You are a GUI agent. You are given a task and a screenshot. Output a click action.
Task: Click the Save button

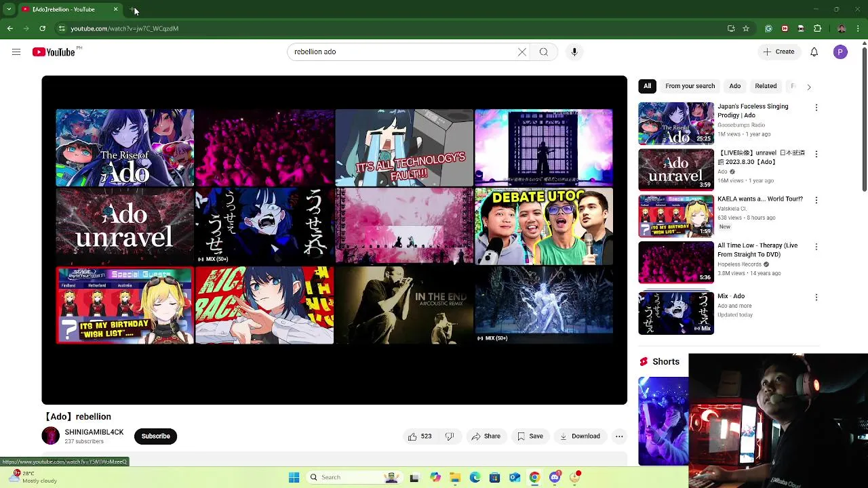point(530,436)
